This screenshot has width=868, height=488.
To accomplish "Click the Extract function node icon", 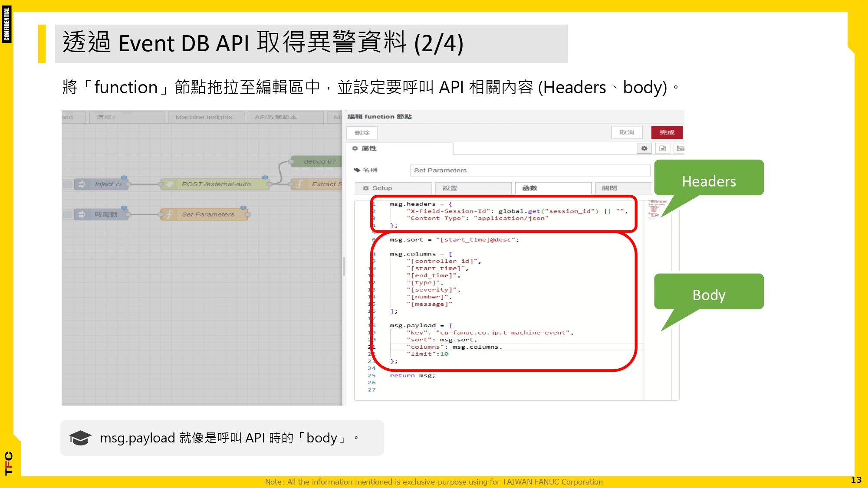I will coord(299,184).
